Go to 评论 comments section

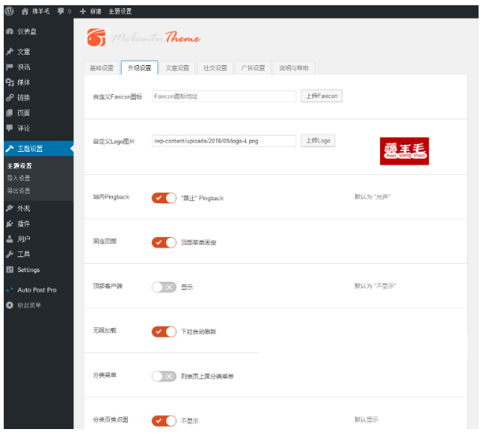tap(23, 128)
